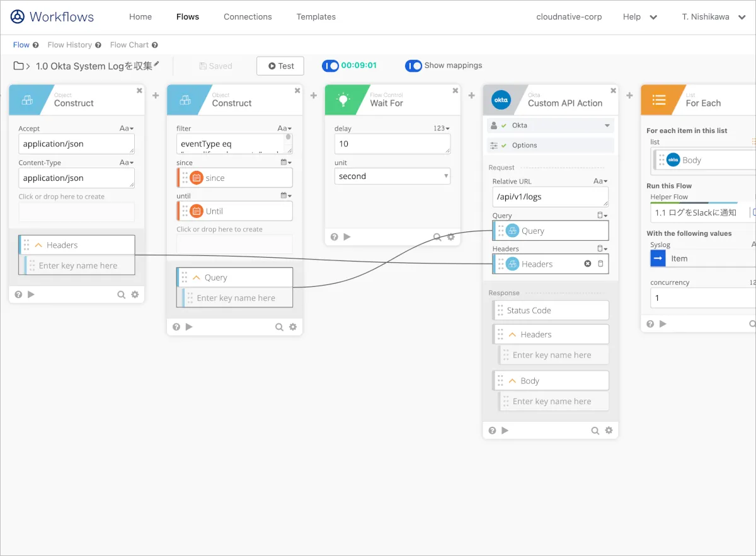The width and height of the screenshot is (756, 556).
Task: Close the second Construct card
Action: (x=297, y=91)
